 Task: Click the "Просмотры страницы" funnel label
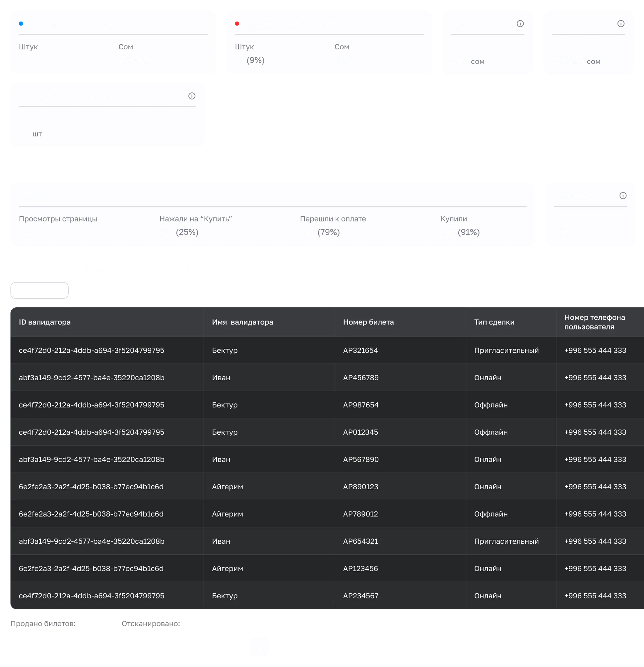[58, 218]
